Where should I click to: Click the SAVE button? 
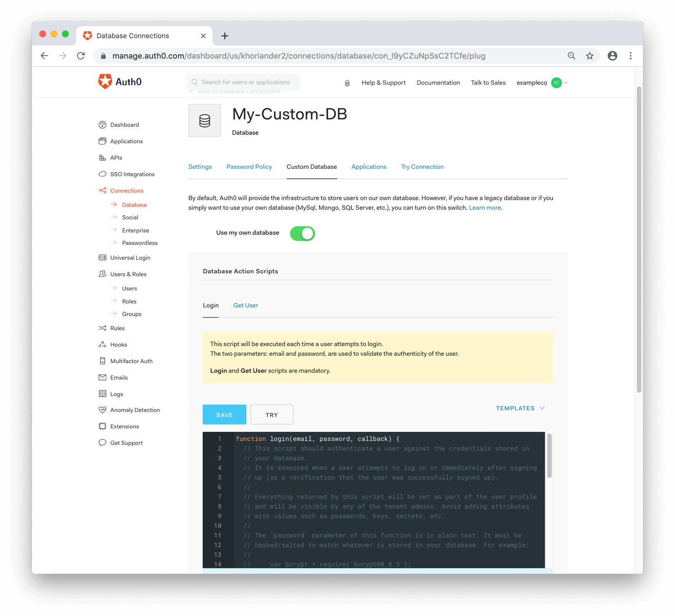click(x=225, y=415)
